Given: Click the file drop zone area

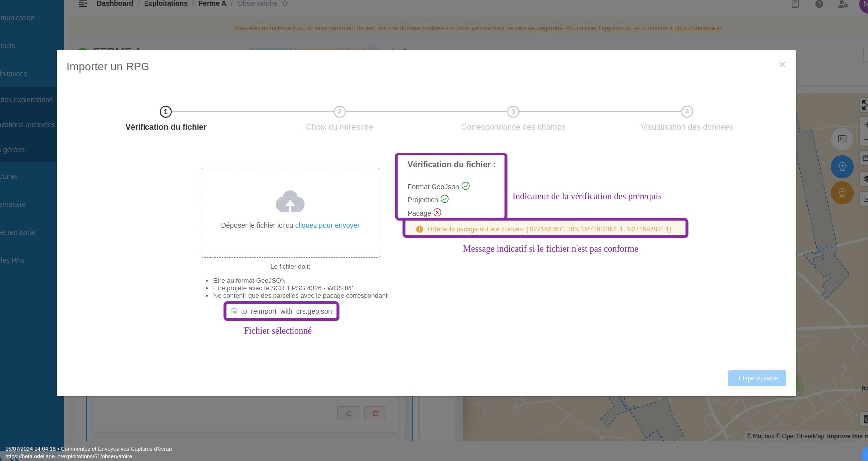Looking at the screenshot, I should [290, 239].
